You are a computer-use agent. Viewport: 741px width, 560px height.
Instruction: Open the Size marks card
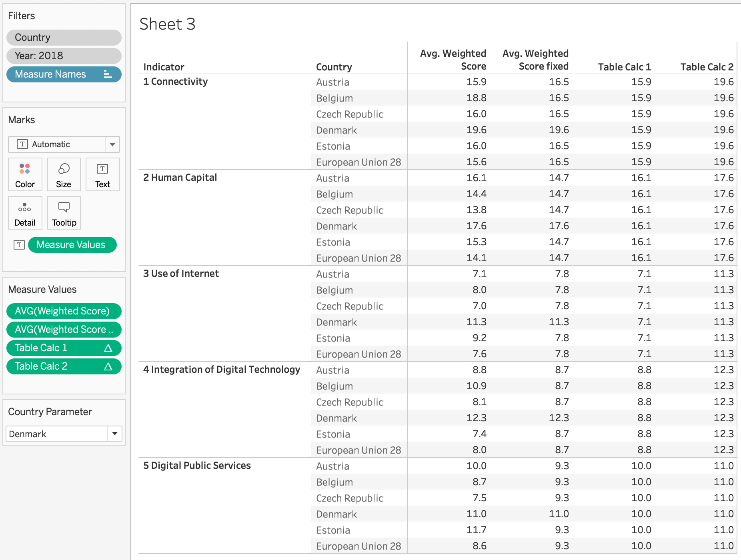click(64, 174)
